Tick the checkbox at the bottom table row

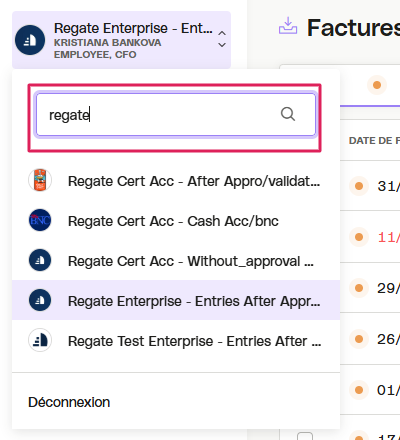click(x=305, y=436)
